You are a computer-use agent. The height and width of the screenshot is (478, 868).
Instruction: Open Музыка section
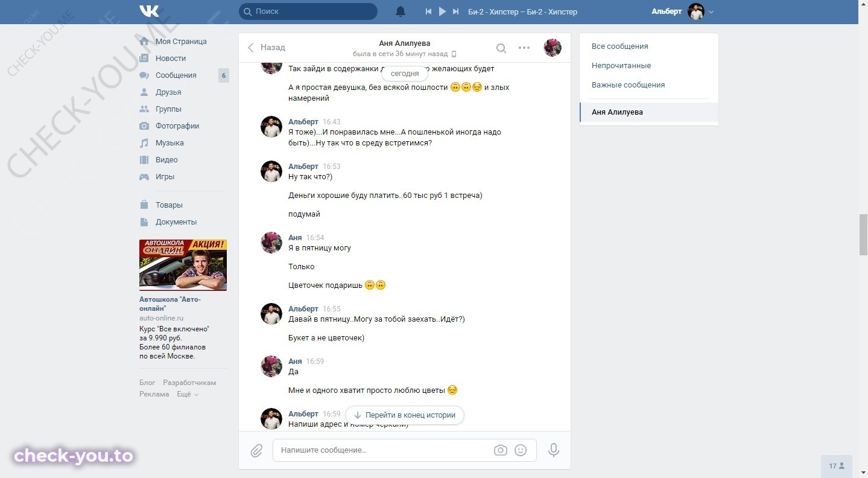click(x=169, y=143)
